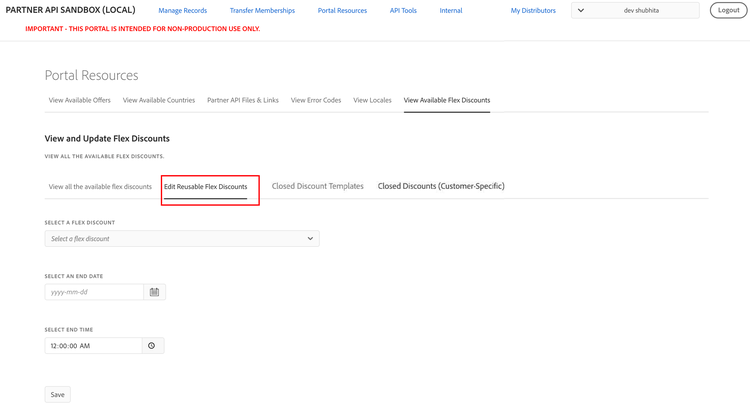Go to My Distributors link
This screenshot has height=407, width=750.
[533, 11]
